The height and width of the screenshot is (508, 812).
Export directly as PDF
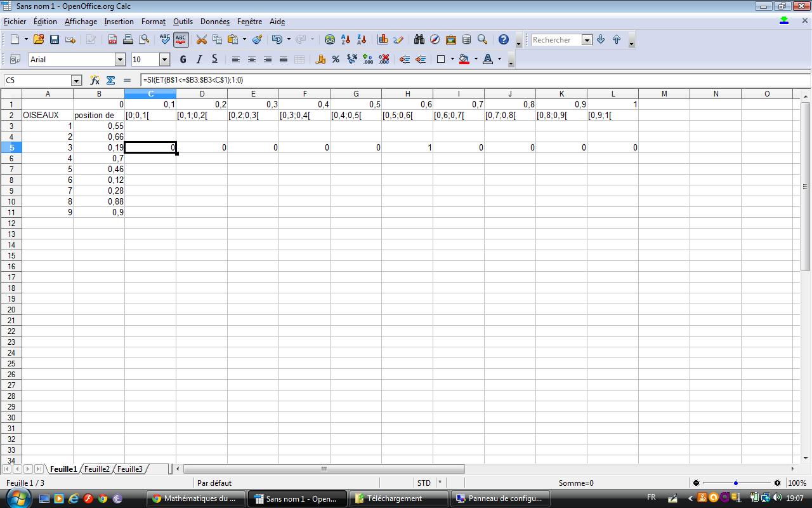pyautogui.click(x=112, y=39)
